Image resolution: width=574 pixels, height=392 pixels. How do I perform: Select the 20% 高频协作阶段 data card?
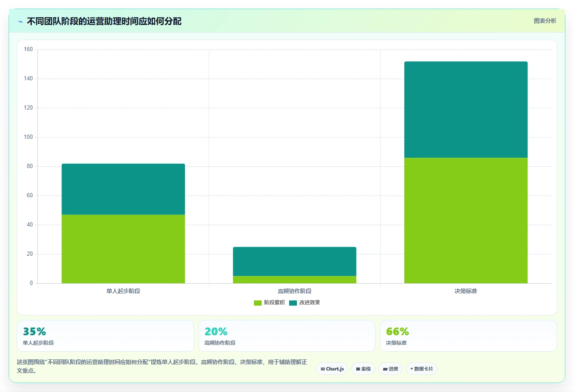coord(287,336)
